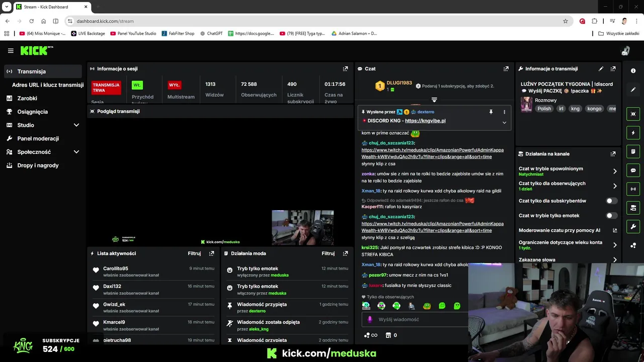This screenshot has height=362, width=644.
Task: Open the hamburger menu beside the Kick logo
Action: click(x=11, y=51)
